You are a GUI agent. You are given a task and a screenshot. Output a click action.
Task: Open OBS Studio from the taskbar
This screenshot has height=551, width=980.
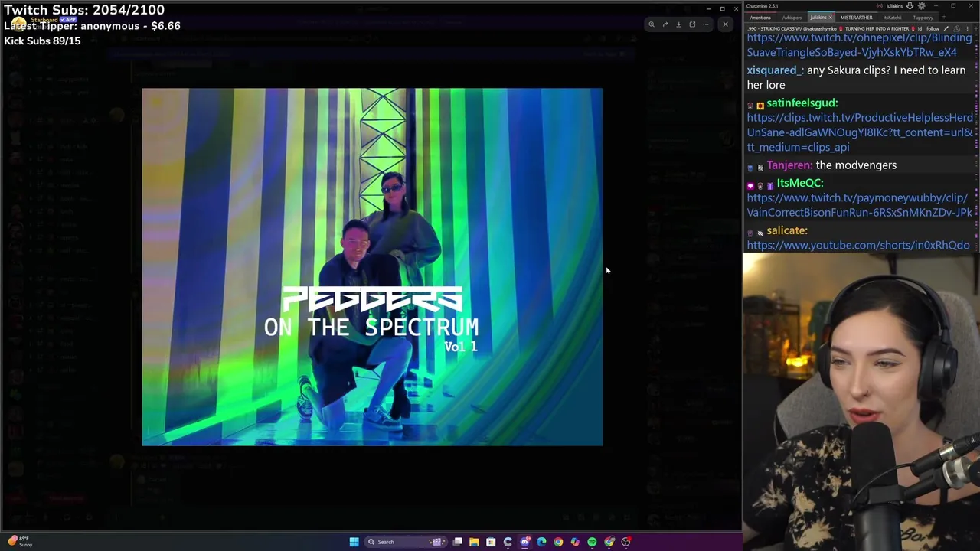pos(626,542)
